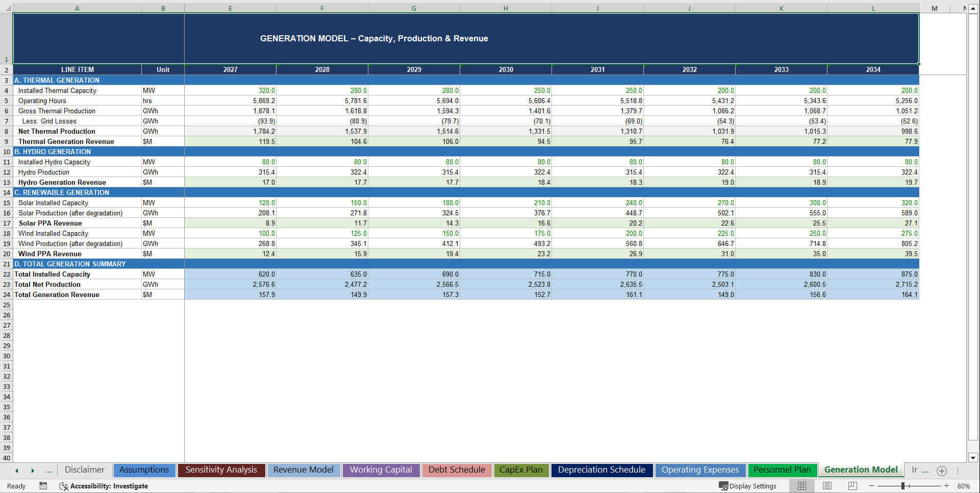Start the macro recorder next to Ready

(x=43, y=486)
